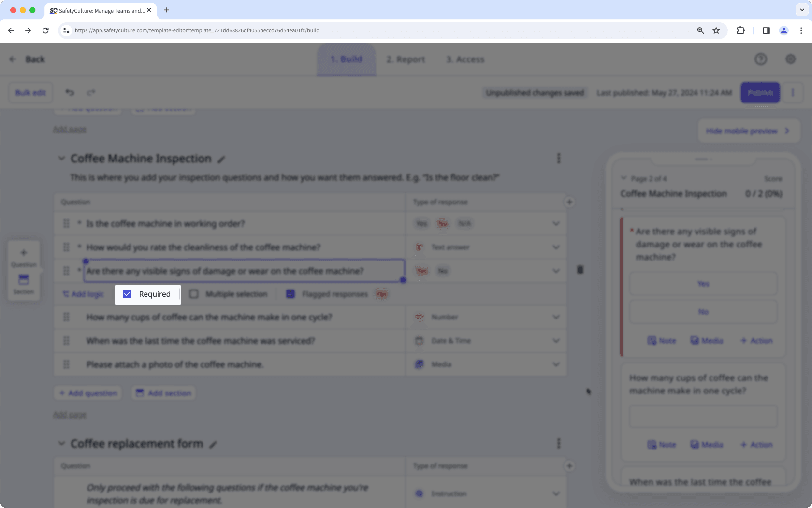Open the help menu
Viewport: 812px width, 508px height.
760,59
